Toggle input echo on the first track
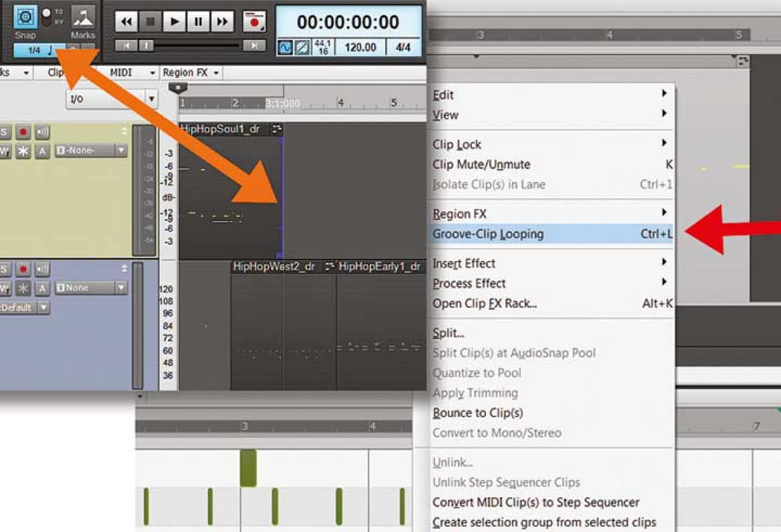 (x=42, y=132)
